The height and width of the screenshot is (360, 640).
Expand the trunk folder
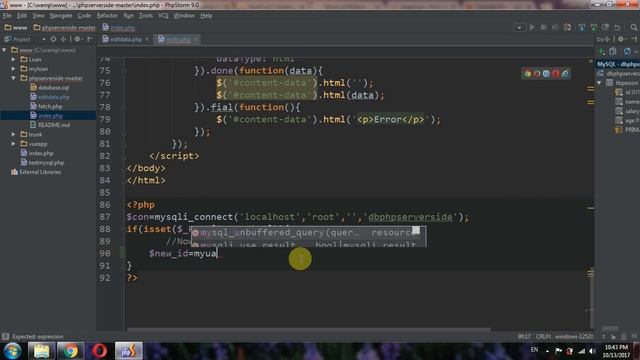pos(13,134)
